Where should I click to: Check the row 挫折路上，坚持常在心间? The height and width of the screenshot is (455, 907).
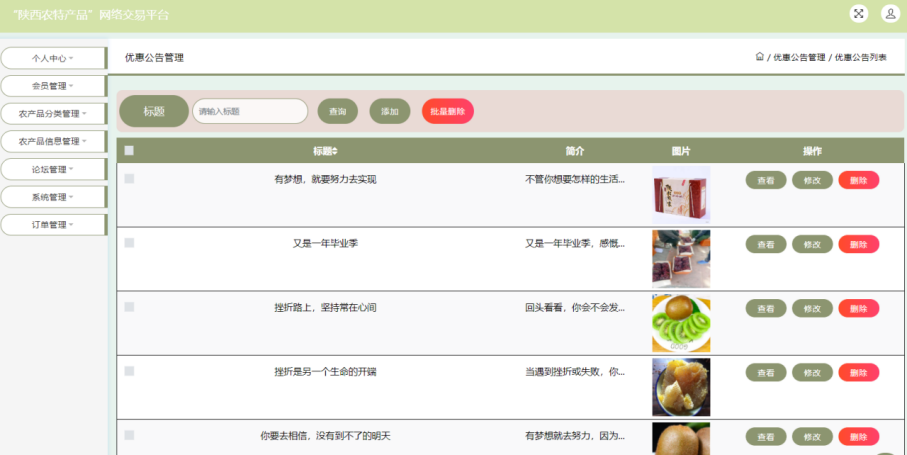pos(129,307)
